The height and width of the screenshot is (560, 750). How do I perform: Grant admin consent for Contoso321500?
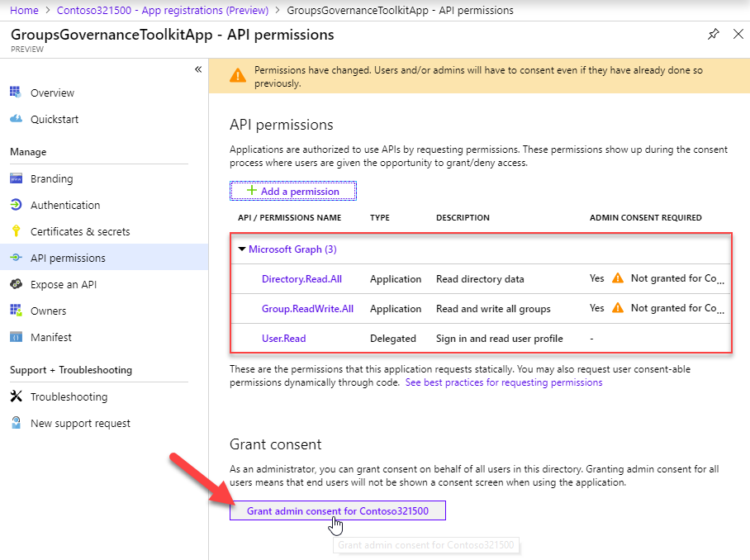pyautogui.click(x=338, y=510)
